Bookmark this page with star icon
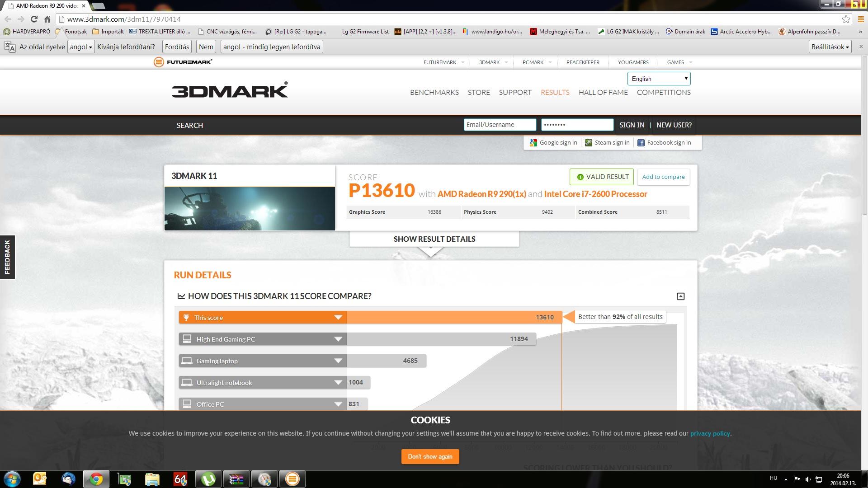868x488 pixels. click(846, 19)
